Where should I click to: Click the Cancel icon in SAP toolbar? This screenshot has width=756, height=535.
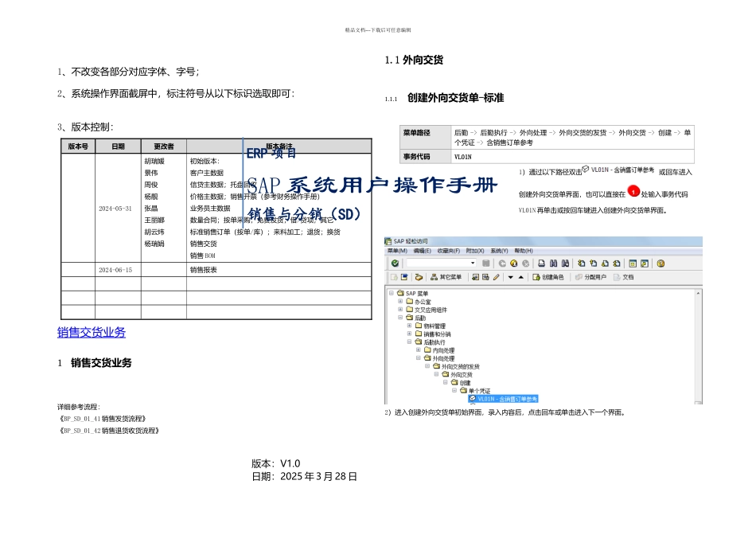tap(525, 264)
